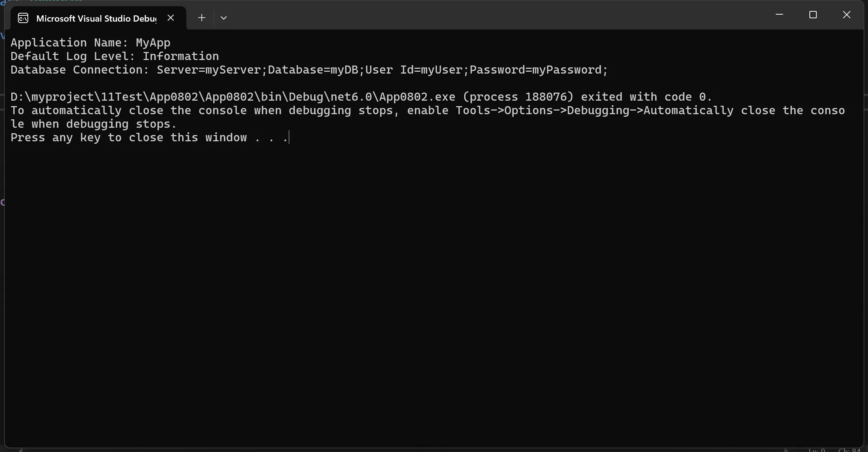
Task: Click the "Ch: 84" character indicator
Action: coord(849,450)
